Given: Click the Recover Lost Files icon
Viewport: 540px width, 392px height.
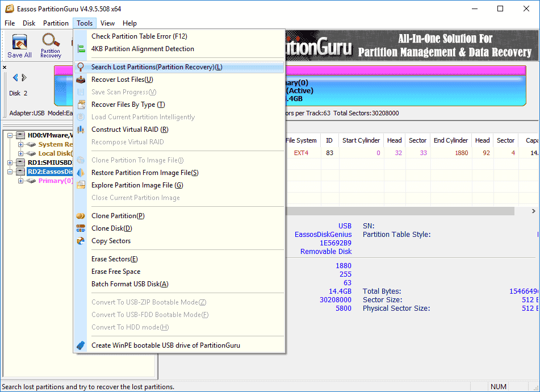Looking at the screenshot, I should pos(81,80).
